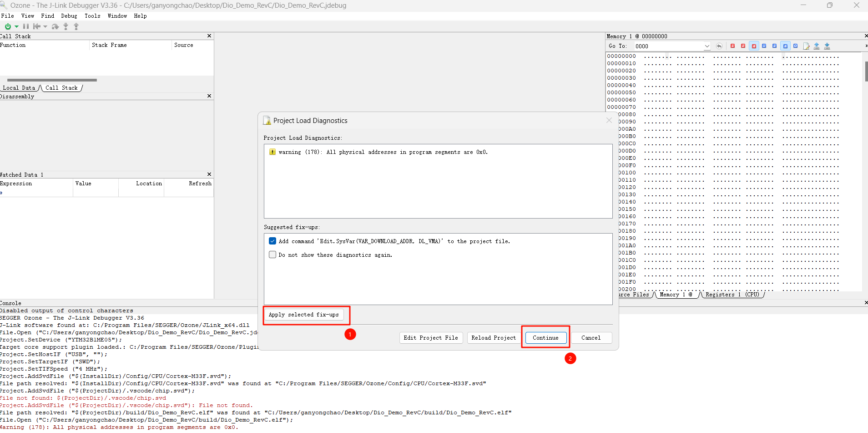Close the Disassembly panel
This screenshot has width=868, height=433.
point(209,96)
